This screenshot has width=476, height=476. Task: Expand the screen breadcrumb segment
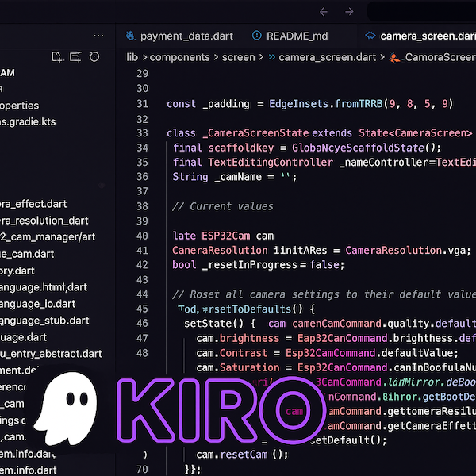[238, 57]
